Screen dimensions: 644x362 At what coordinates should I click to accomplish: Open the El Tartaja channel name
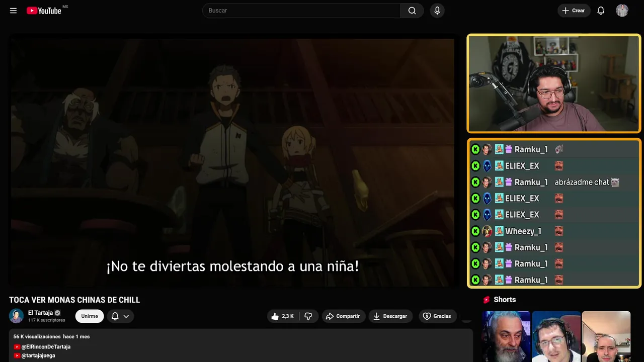40,313
